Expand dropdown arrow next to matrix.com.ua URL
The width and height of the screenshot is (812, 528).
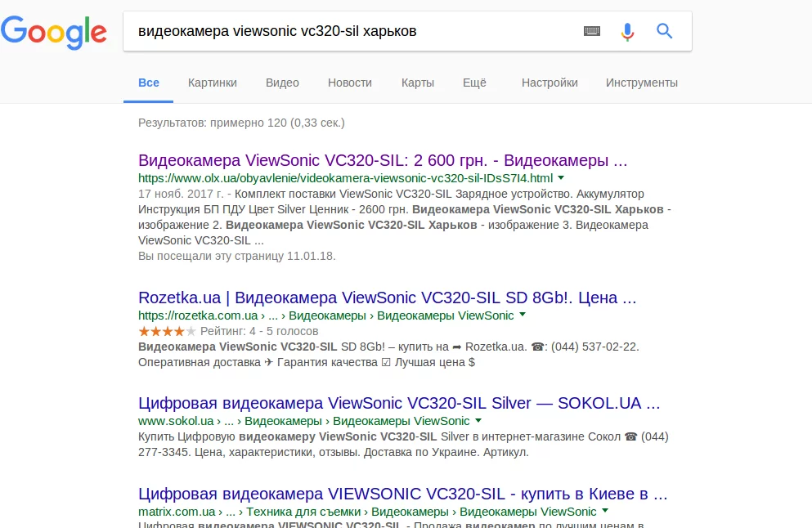605,511
